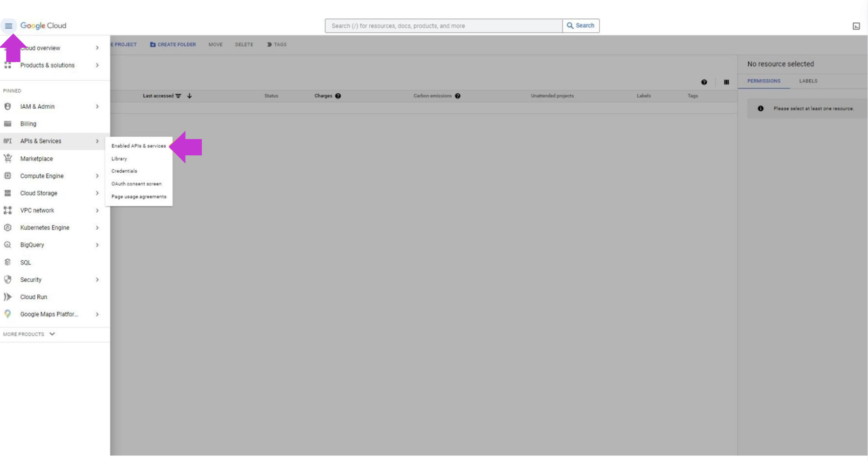The image size is (868, 461).
Task: Sort by the Status column header
Action: (x=271, y=96)
